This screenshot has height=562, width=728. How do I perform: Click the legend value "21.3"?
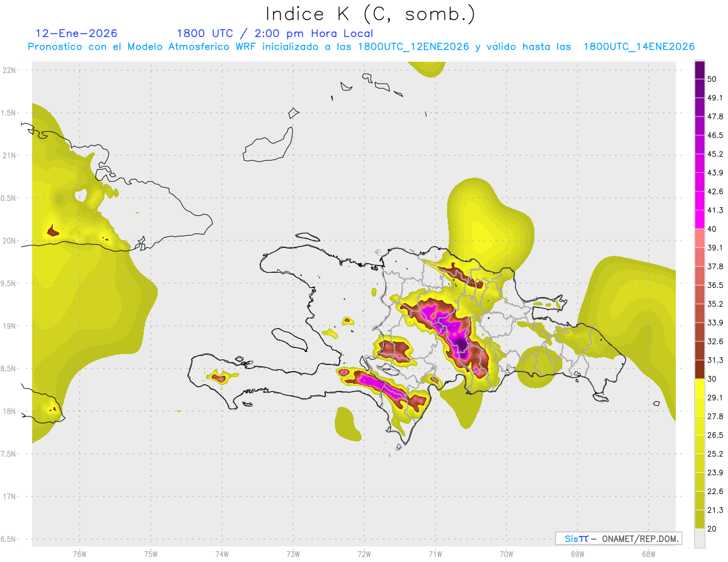715,510
